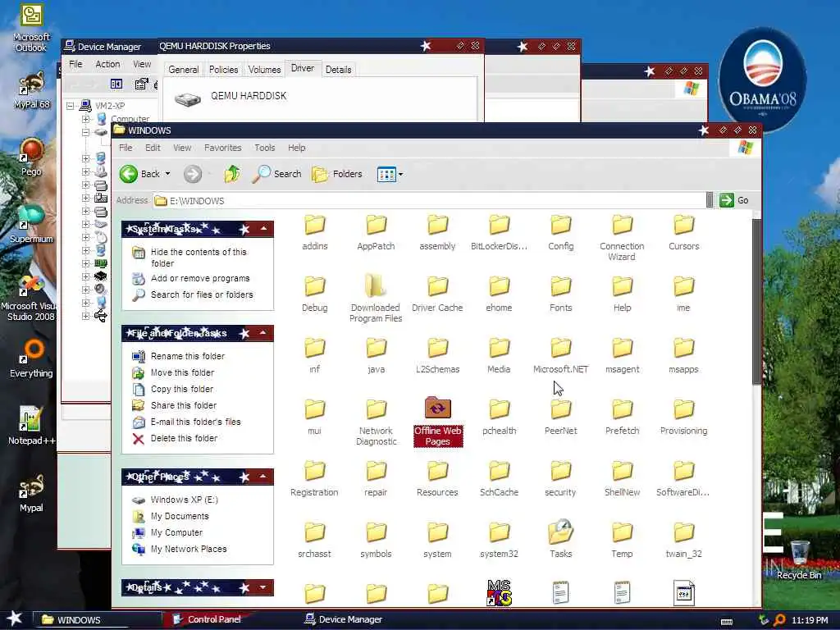Launch MyPal 68 desktop shortcut
Screen dimensions: 840x630
(32, 90)
